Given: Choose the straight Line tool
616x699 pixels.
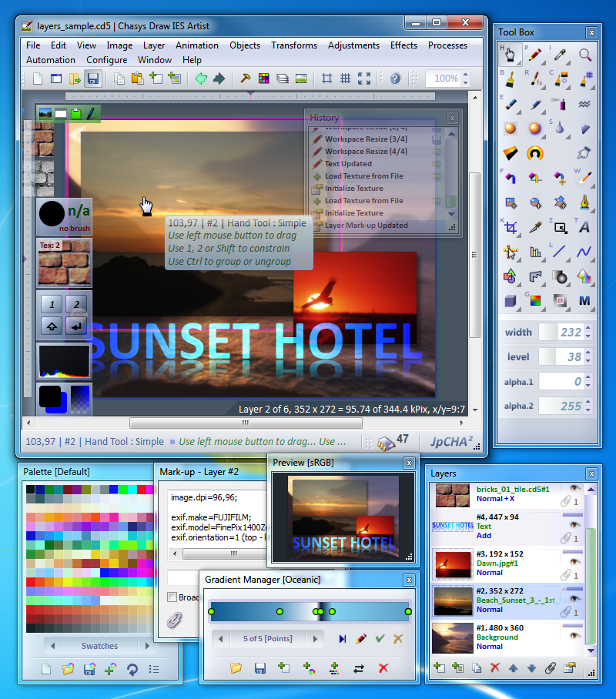Looking at the screenshot, I should pyautogui.click(x=559, y=252).
